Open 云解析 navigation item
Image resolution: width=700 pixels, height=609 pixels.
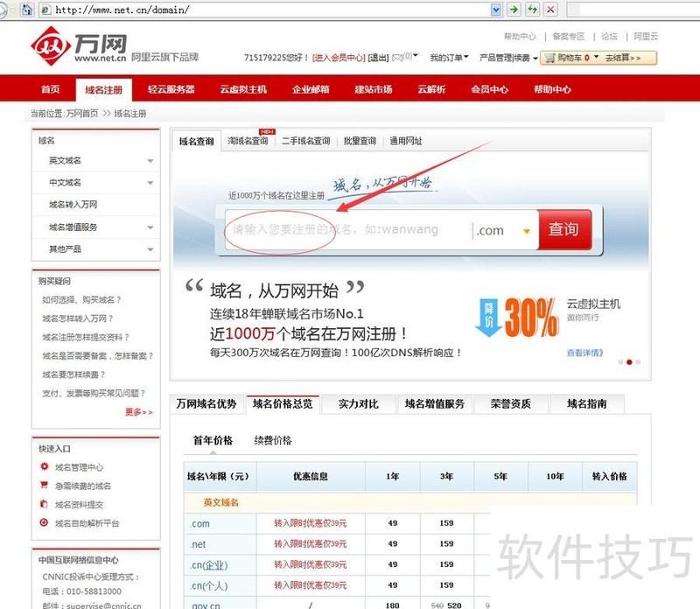(431, 89)
